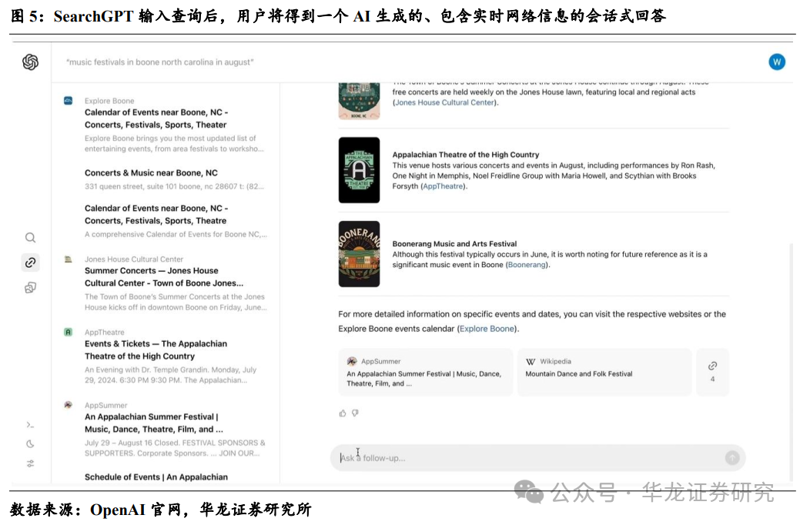The image size is (800, 525).
Task: Click the search query field at top
Action: pos(160,62)
